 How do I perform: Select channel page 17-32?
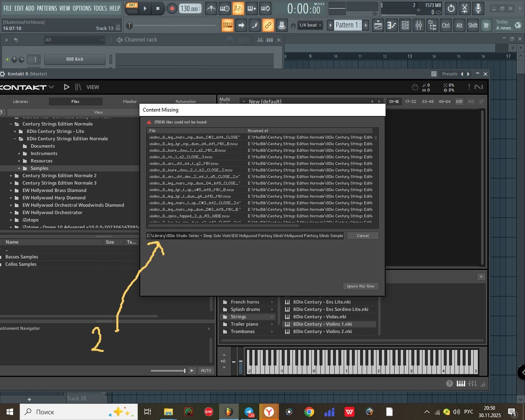[x=411, y=101]
